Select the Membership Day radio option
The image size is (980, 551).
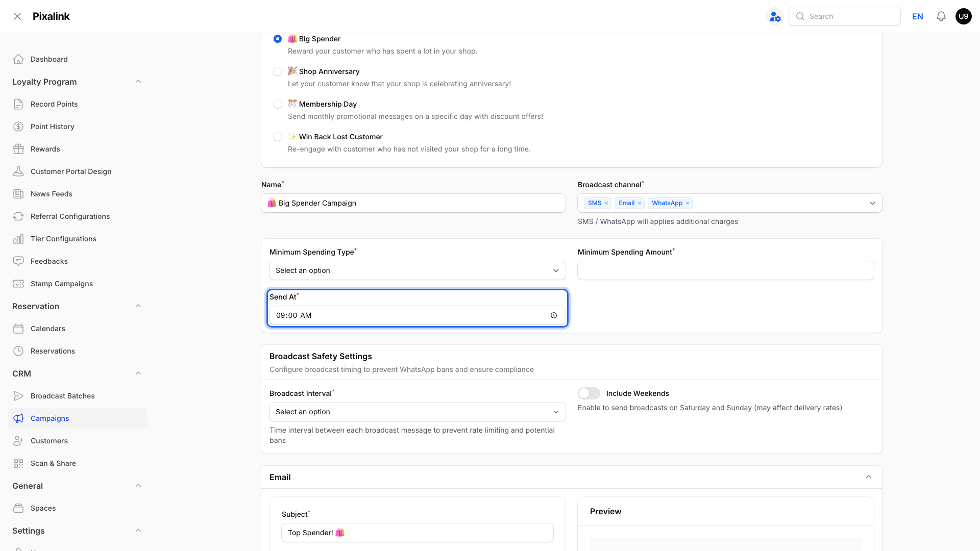coord(278,104)
